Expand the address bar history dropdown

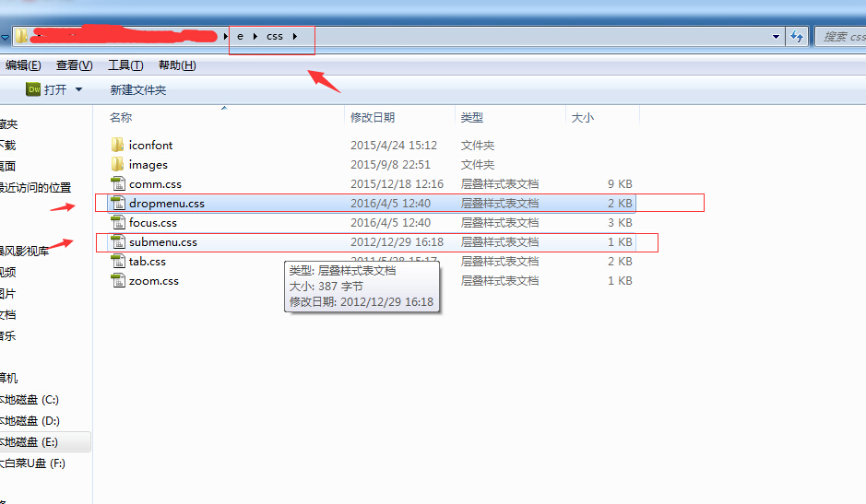click(x=776, y=37)
